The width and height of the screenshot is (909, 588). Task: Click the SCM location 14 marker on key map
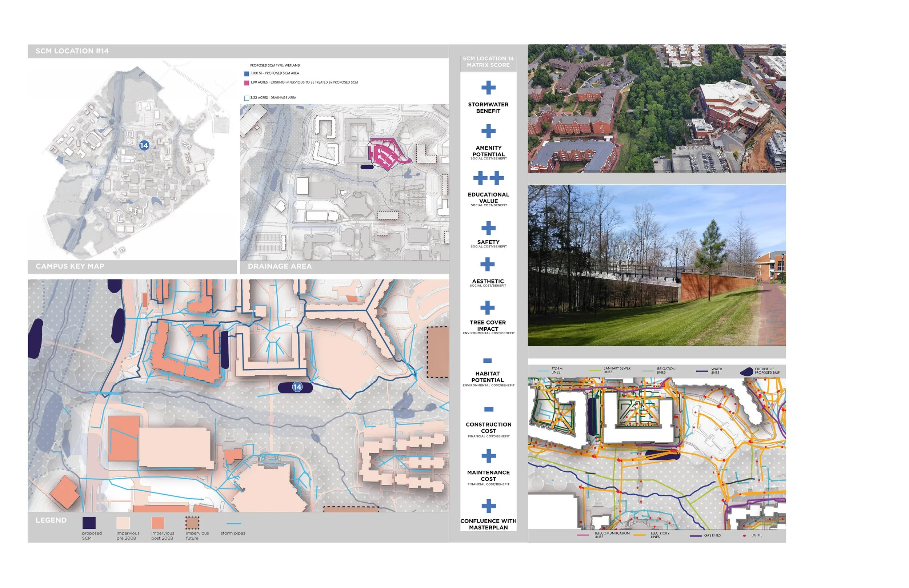pyautogui.click(x=144, y=146)
